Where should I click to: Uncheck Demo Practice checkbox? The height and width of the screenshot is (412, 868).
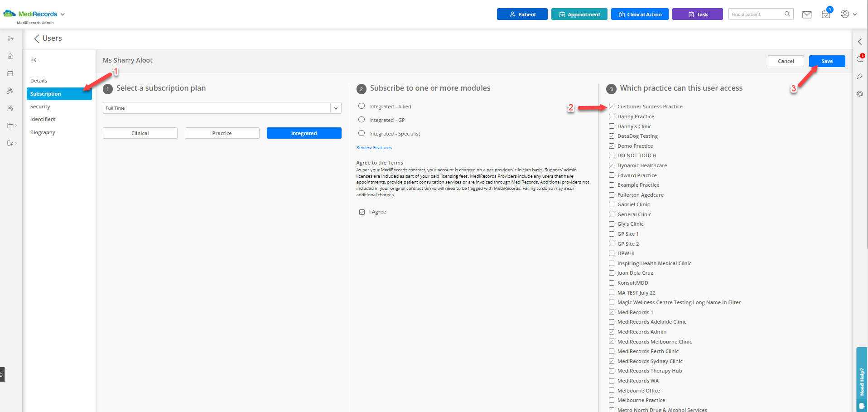(612, 146)
